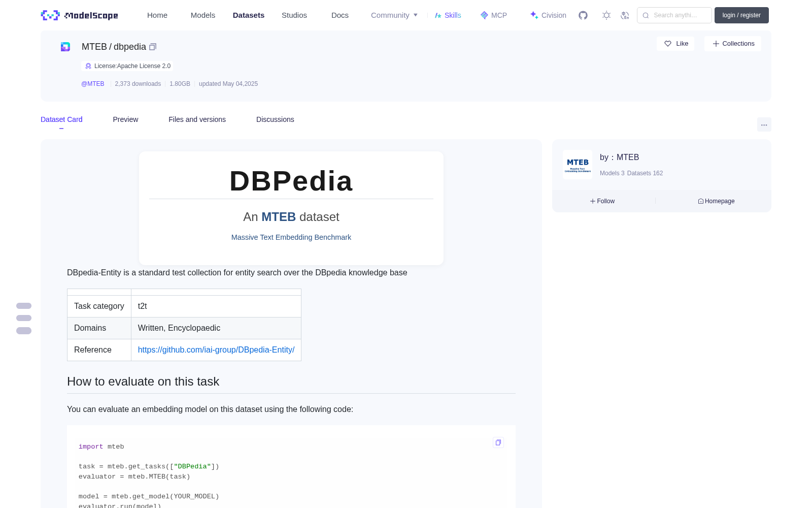Add dataset to Collections
The height and width of the screenshot is (508, 812).
[x=733, y=44]
